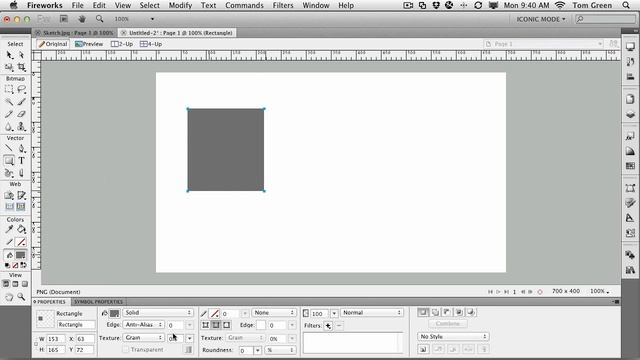Click the Hide Slices and Hotspots button

9,207
